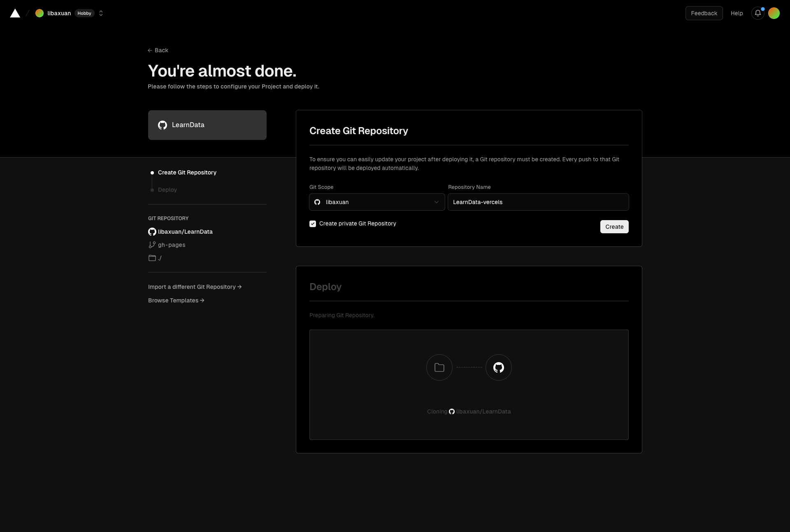Viewport: 790px width, 532px height.
Task: Click the GitHub icon beside libaxuan/LearnData
Action: (x=152, y=232)
